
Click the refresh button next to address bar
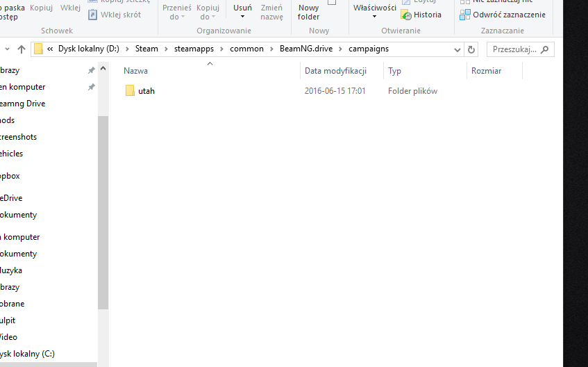tap(471, 49)
